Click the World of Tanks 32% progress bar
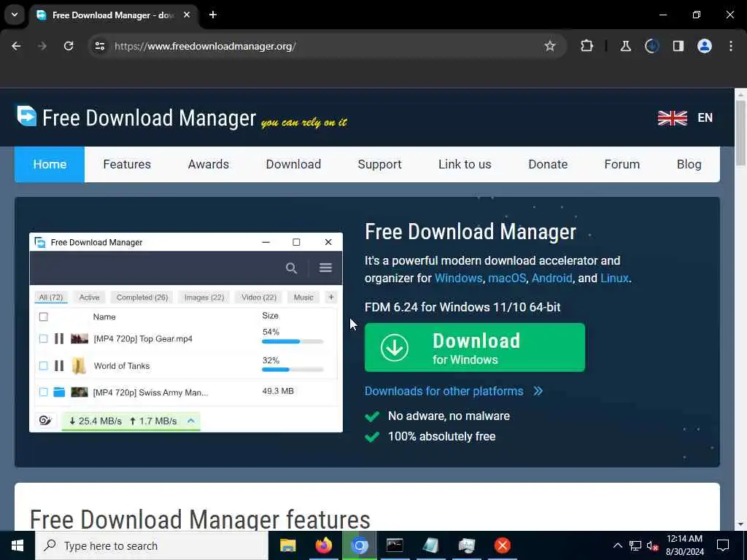747x560 pixels. click(293, 370)
